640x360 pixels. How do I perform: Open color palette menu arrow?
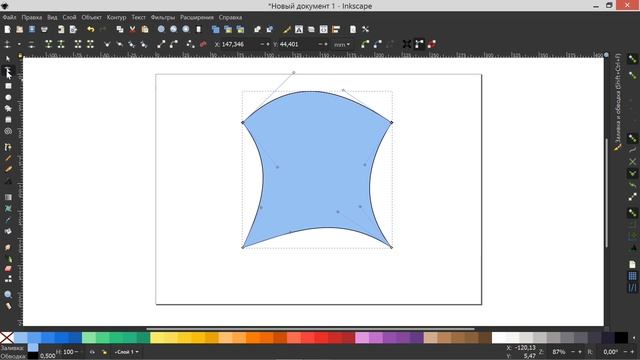click(x=634, y=338)
